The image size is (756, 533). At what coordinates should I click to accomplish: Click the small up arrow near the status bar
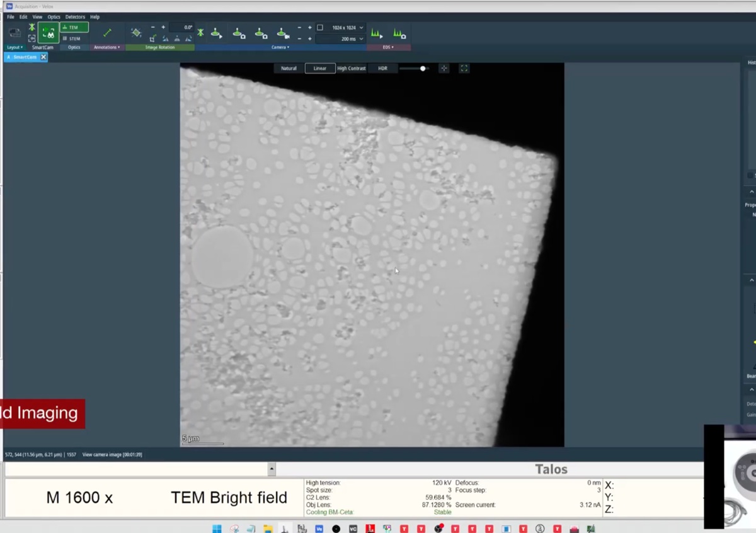[x=272, y=469]
